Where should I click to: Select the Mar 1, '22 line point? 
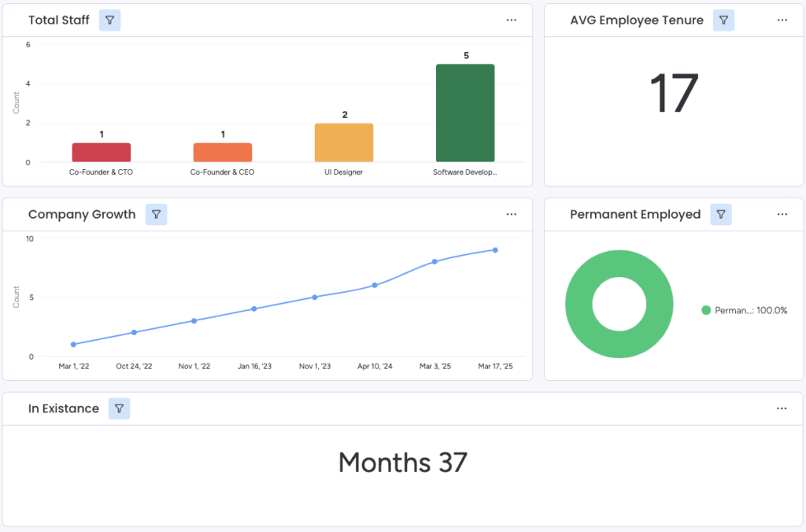click(73, 344)
